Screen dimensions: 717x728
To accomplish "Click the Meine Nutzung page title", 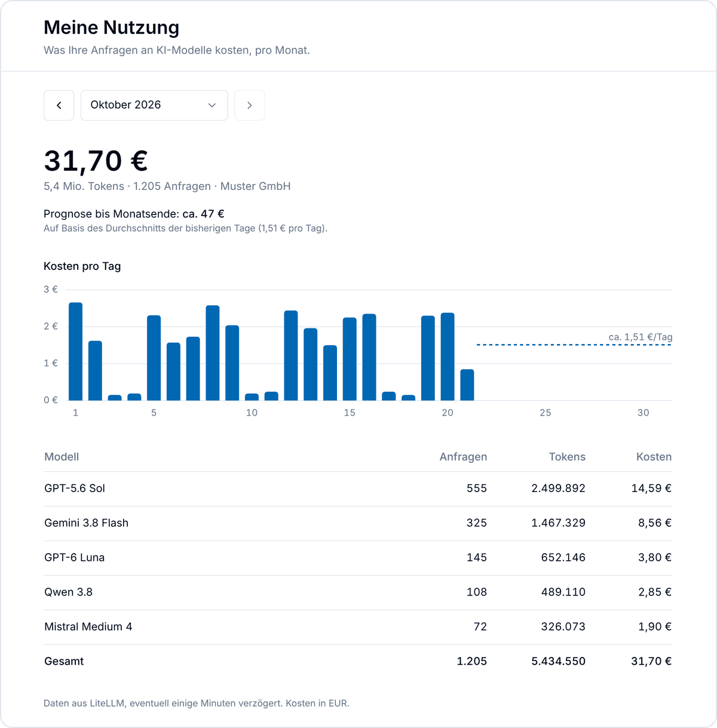I will (x=112, y=27).
